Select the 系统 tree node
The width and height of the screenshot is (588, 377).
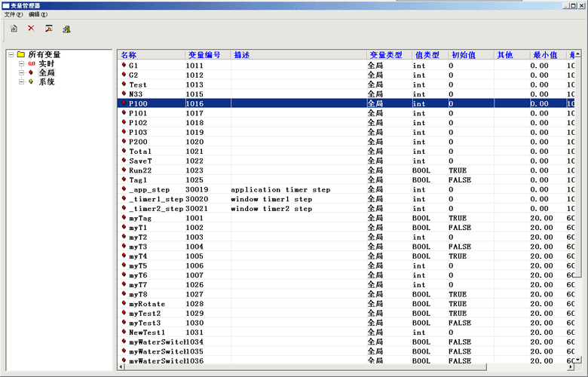point(46,82)
